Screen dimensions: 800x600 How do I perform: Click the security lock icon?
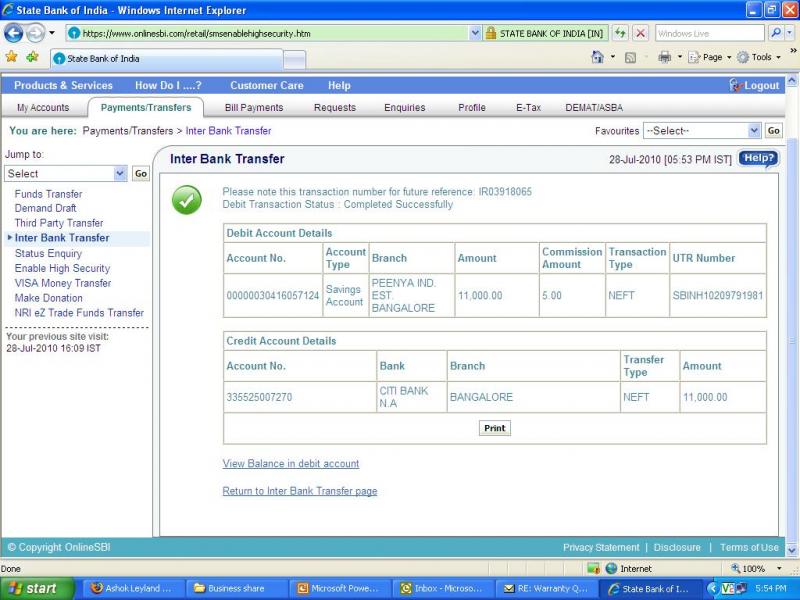pos(491,34)
